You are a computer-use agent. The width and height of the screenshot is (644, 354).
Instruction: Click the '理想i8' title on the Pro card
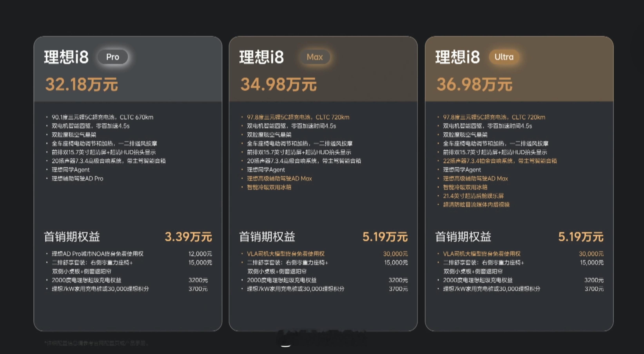coord(66,57)
